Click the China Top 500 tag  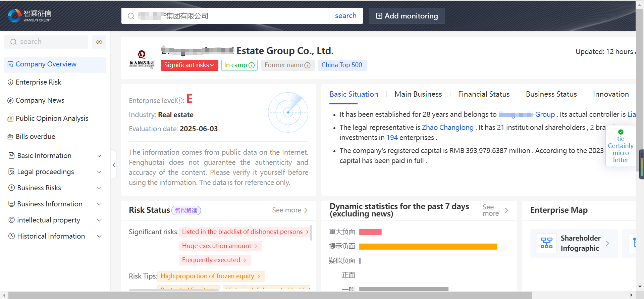coord(342,65)
